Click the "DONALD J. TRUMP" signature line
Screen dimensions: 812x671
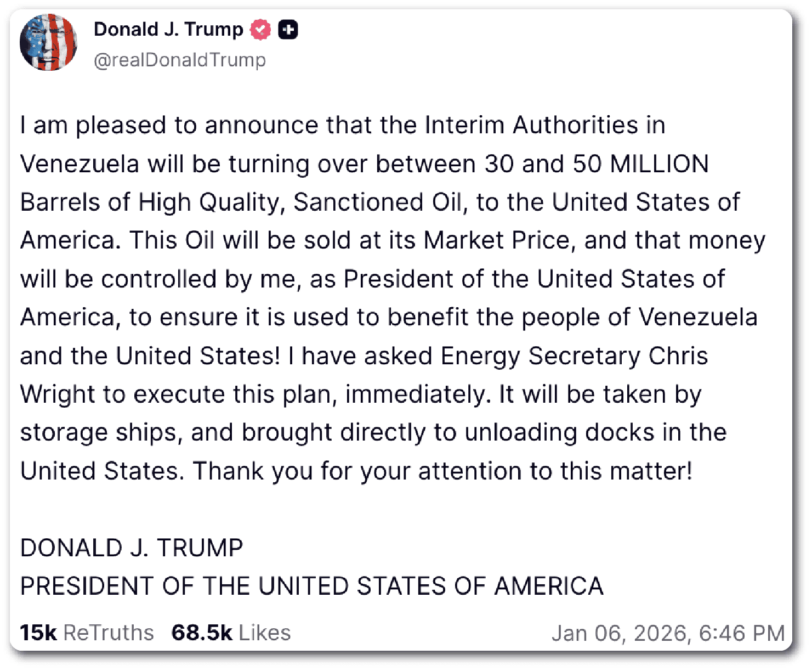(132, 548)
